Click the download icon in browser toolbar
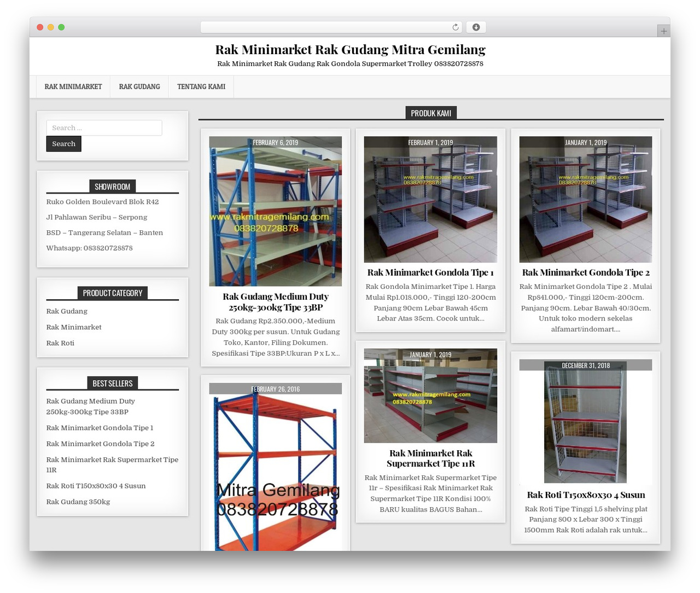700x593 pixels. 476,27
